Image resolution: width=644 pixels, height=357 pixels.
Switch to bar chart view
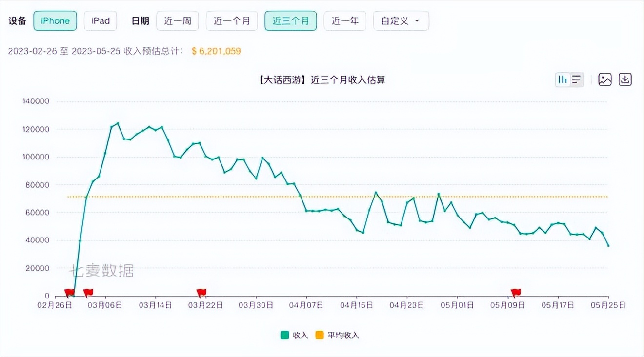pos(563,79)
